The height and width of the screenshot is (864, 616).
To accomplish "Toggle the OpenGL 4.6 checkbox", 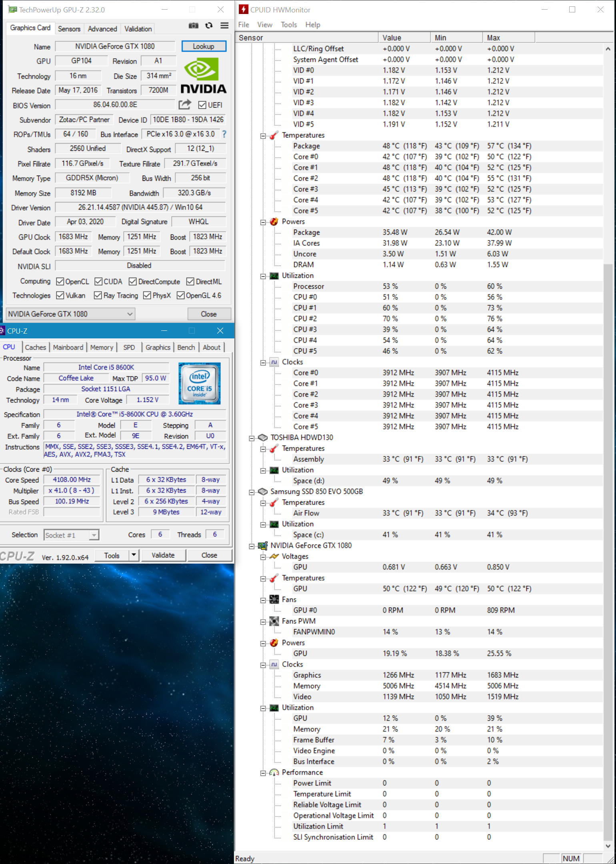I will coord(181,295).
